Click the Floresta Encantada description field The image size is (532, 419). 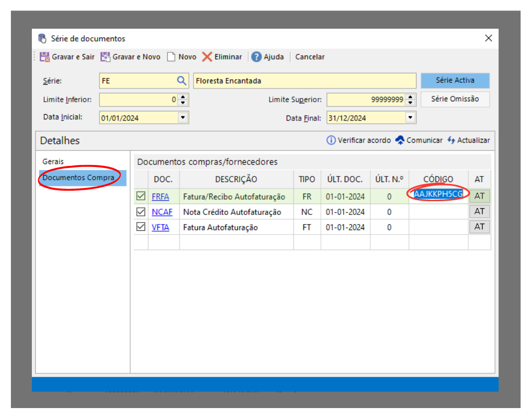tap(304, 81)
